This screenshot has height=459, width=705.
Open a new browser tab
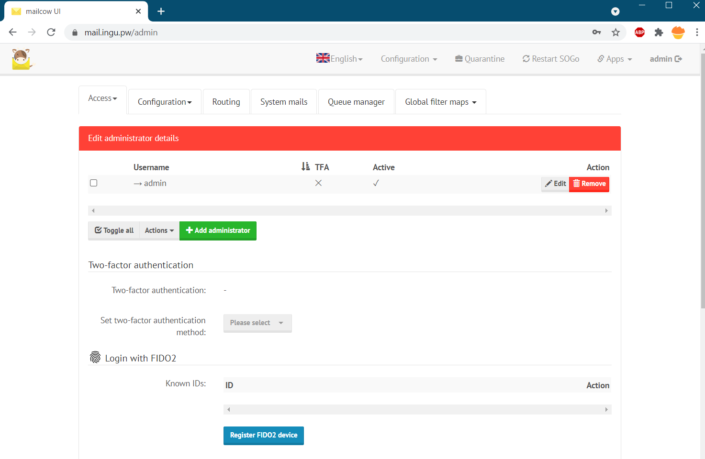[161, 11]
